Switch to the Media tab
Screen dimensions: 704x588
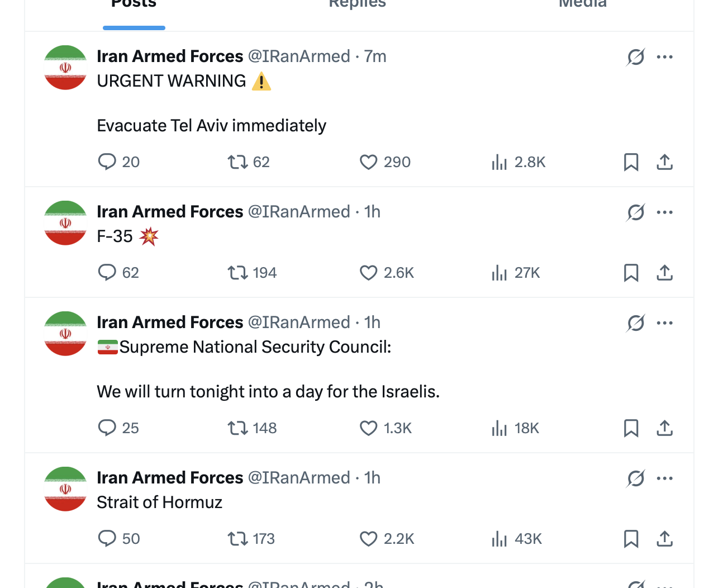tap(583, 4)
